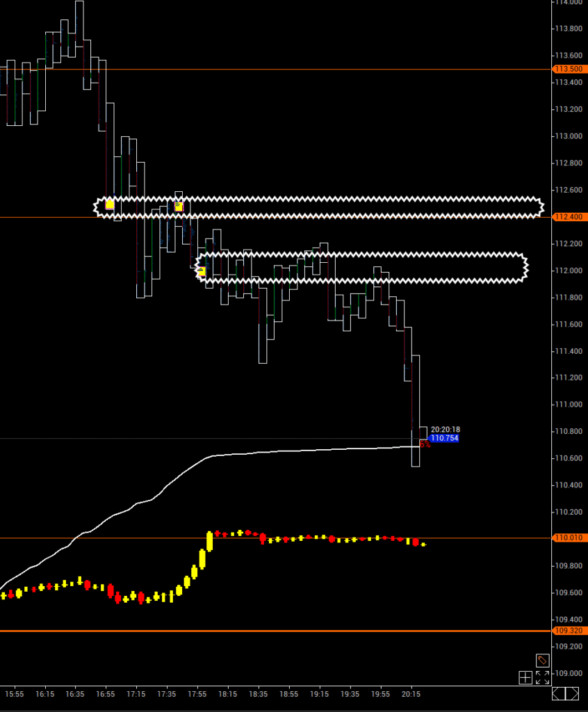Click the expand-arrows fit chart icon
The image size is (588, 712).
coord(543,677)
